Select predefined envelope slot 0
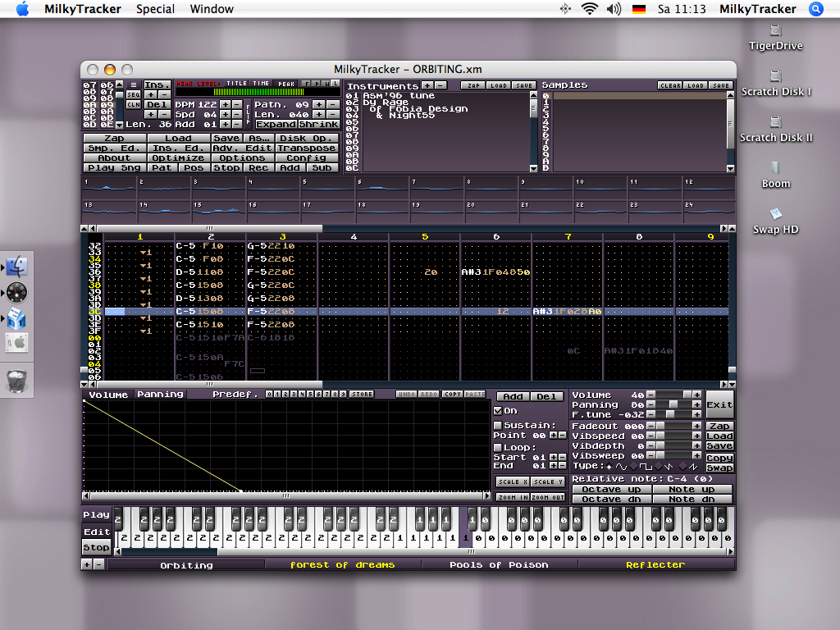This screenshot has width=840, height=630. pyautogui.click(x=269, y=395)
